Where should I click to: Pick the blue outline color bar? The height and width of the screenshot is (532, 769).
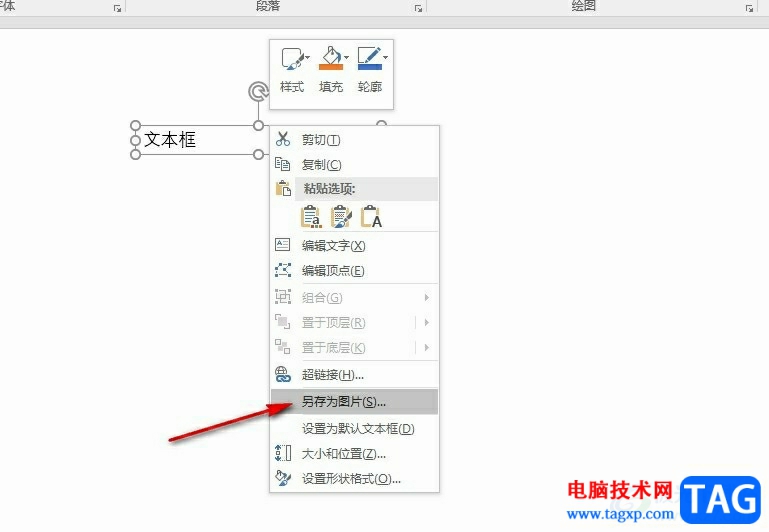[x=370, y=67]
